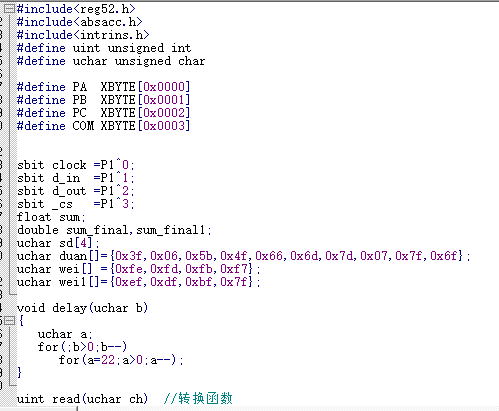Click the line #include<reg52.h>

(76, 9)
